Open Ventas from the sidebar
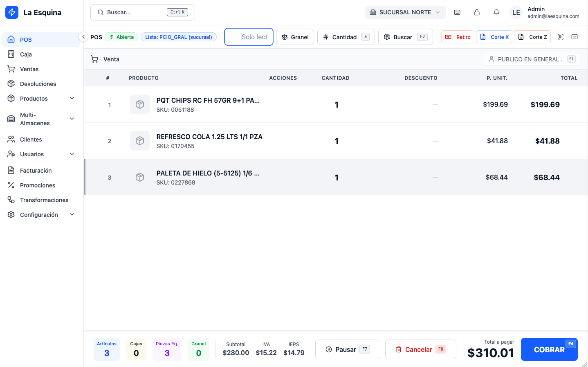Viewport: 588px width, 367px height. pos(41,69)
